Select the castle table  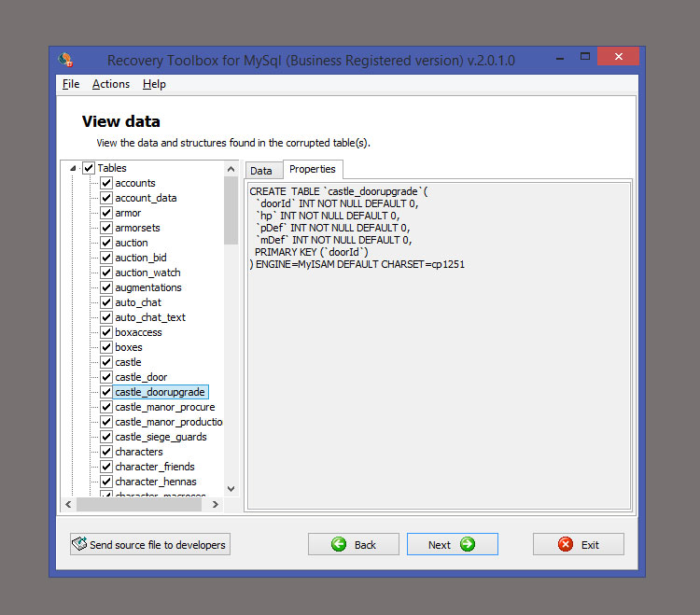tap(128, 362)
